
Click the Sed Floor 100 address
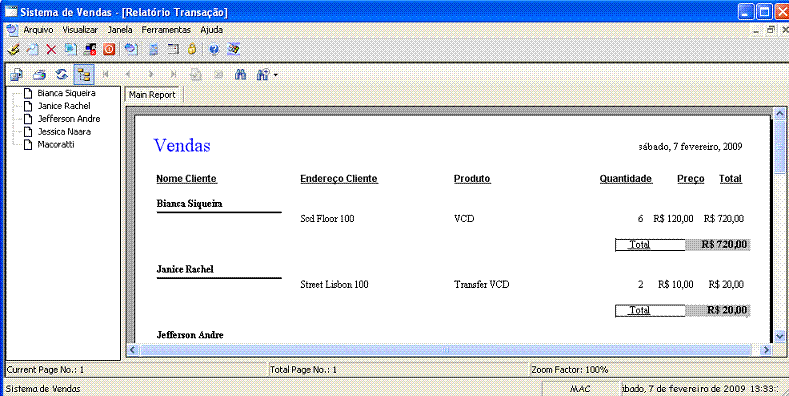tap(327, 219)
